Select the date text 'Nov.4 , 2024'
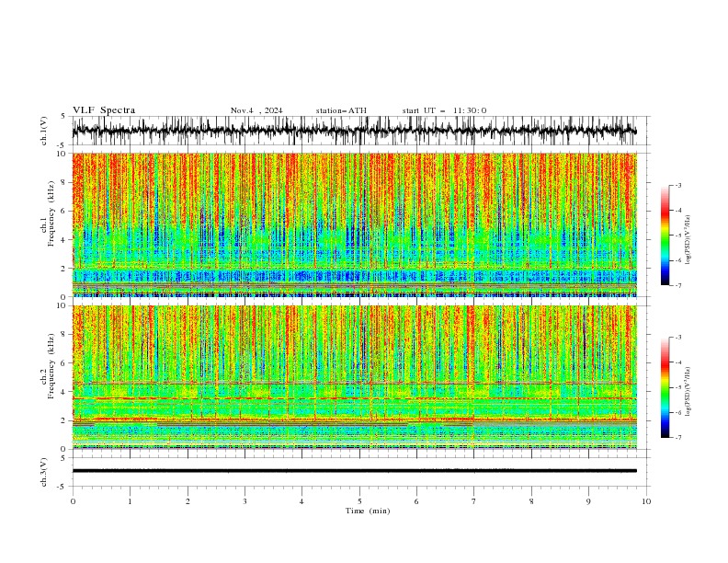Image resolution: width=728 pixels, height=563 pixels. click(x=256, y=110)
